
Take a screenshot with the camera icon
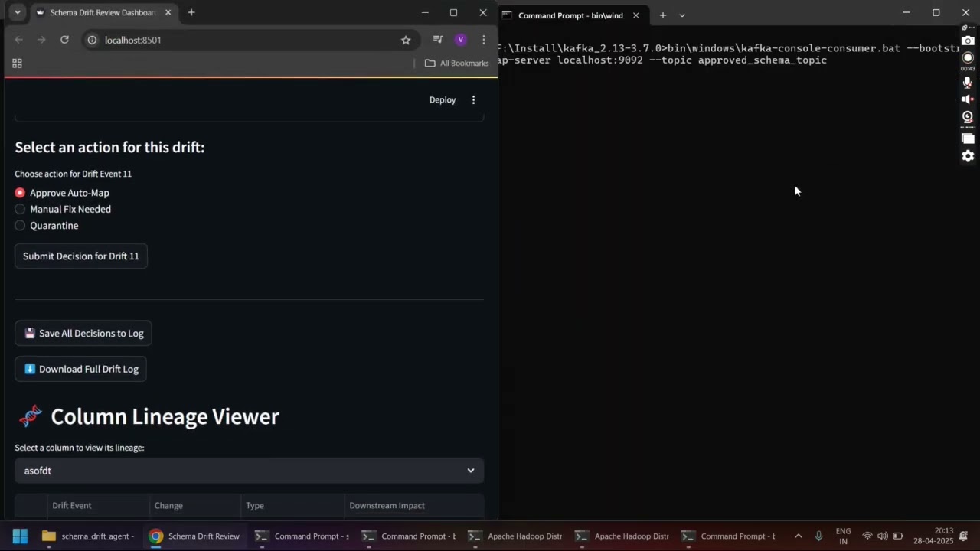tap(968, 41)
